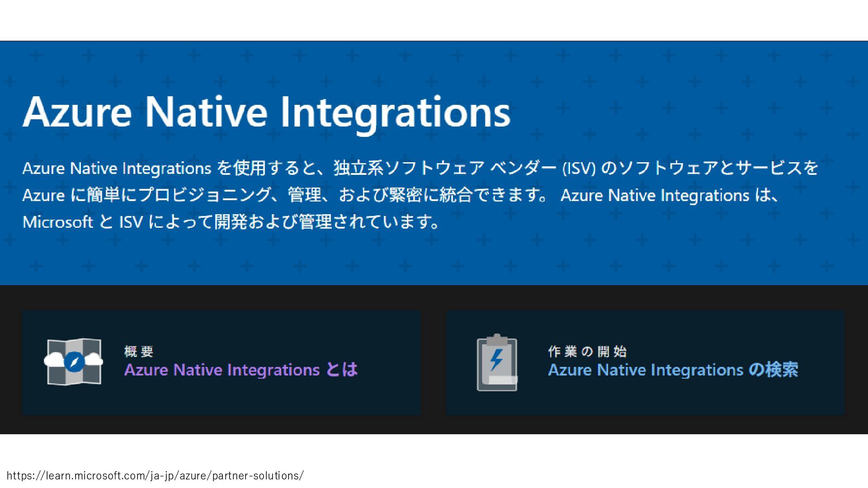The height and width of the screenshot is (488, 868).
Task: Click the 概要 label
Action: (139, 351)
